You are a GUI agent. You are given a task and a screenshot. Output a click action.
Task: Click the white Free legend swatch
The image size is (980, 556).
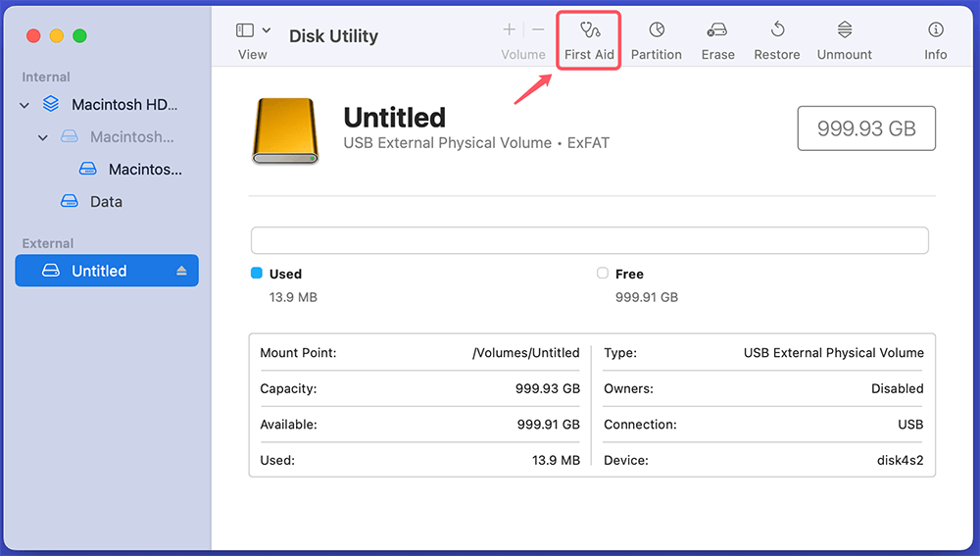[x=603, y=274]
